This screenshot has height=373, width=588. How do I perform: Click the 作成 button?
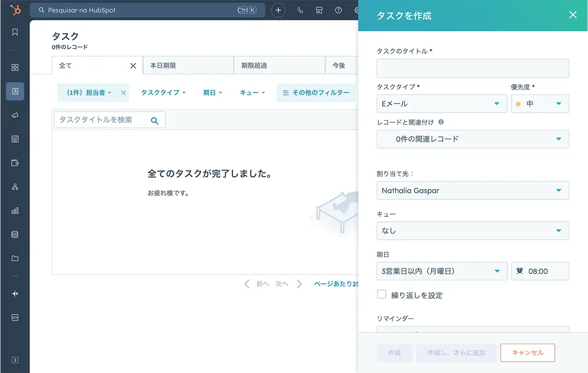pos(395,353)
